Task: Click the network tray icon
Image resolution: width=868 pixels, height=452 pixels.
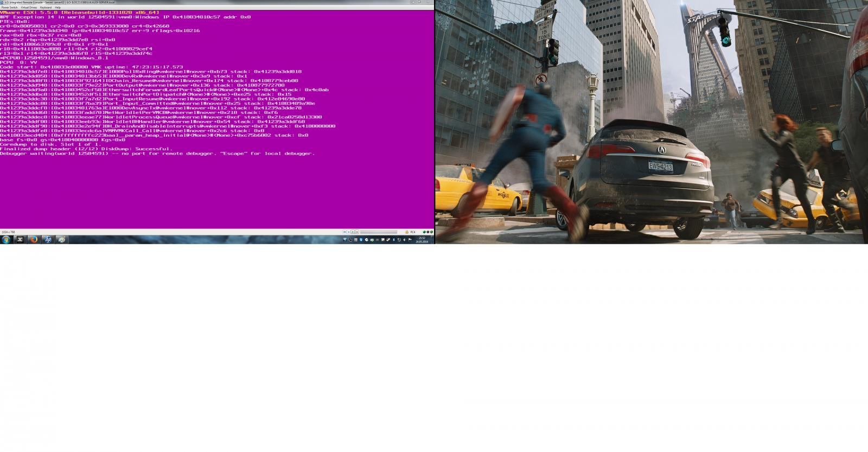Action: coord(399,240)
